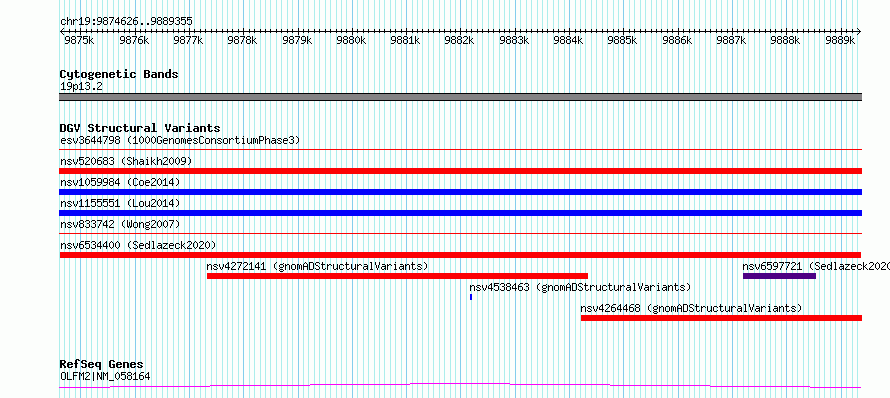Click the Cytogenetic Bands track title
The width and height of the screenshot is (890, 398).
(x=119, y=74)
